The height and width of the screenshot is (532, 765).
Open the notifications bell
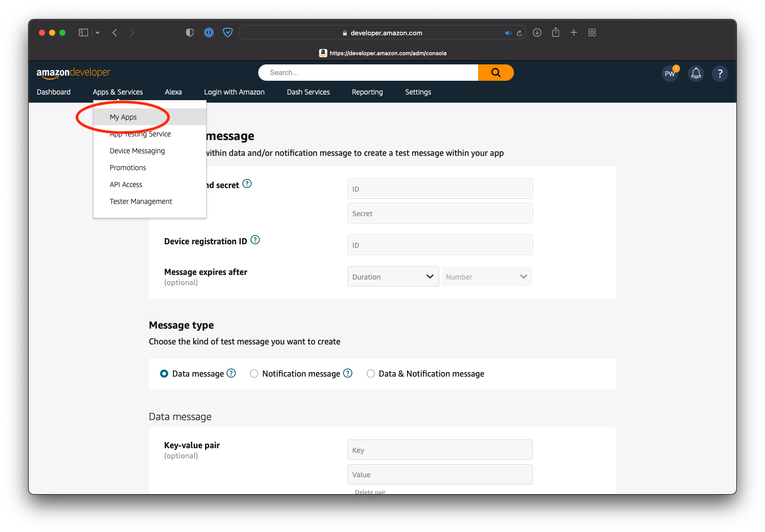click(696, 74)
